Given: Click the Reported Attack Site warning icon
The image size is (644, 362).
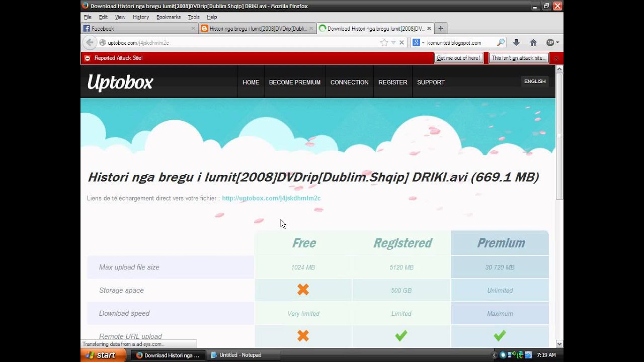Looking at the screenshot, I should pos(87,58).
